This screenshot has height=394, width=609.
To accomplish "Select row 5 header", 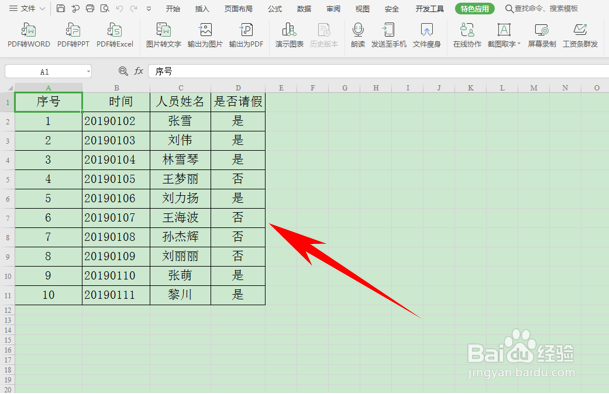I will (7, 180).
